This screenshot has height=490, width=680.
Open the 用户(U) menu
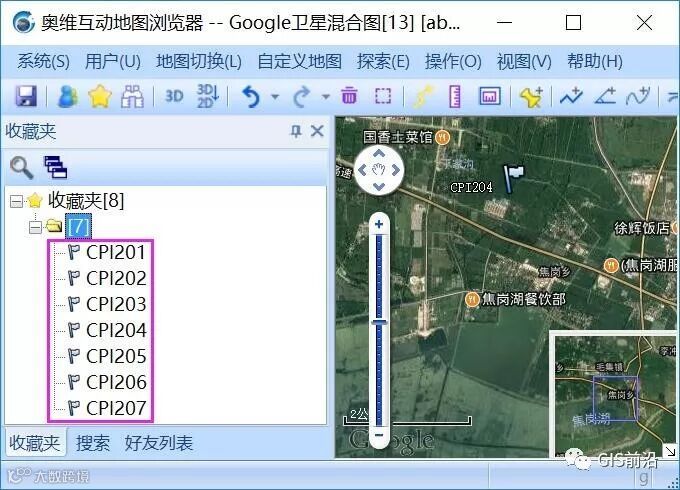tap(113, 62)
